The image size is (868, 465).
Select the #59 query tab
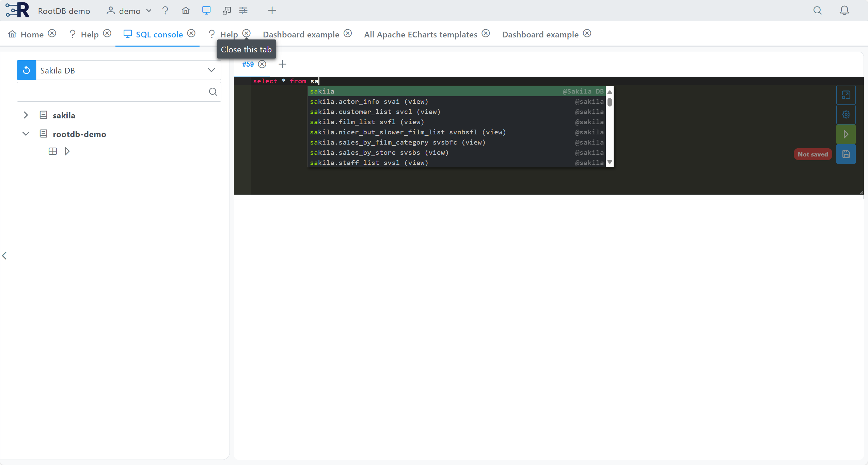pyautogui.click(x=248, y=64)
